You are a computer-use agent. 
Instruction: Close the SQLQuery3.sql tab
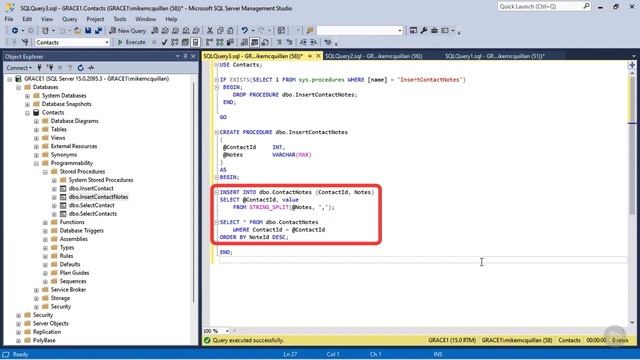click(x=318, y=56)
